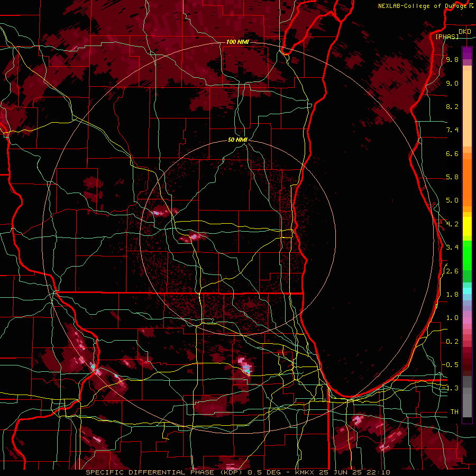This screenshot has width=476, height=476.
Task: Click the -0.5 value on the scale
Action: tap(450, 365)
